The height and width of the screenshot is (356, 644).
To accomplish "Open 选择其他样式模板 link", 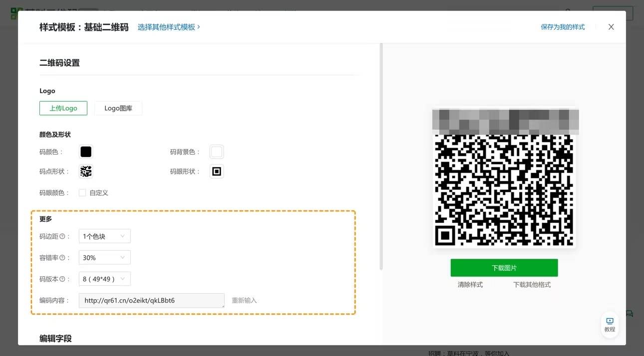I will coord(169,27).
